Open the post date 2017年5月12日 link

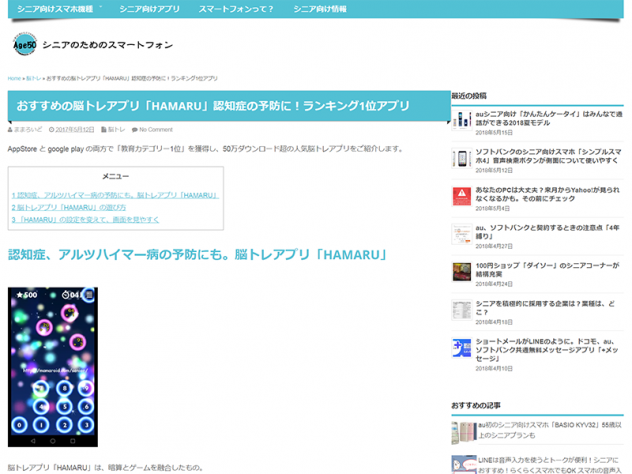coord(75,129)
